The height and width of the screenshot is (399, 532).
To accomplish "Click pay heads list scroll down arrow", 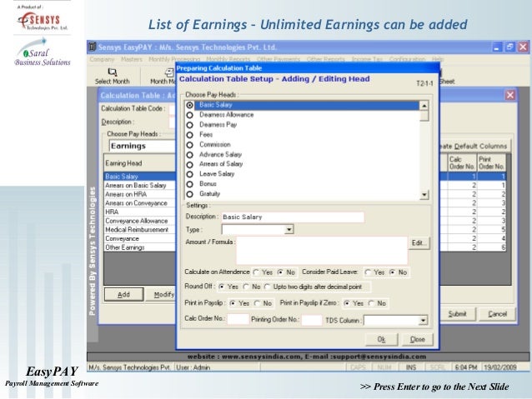I will 424,195.
